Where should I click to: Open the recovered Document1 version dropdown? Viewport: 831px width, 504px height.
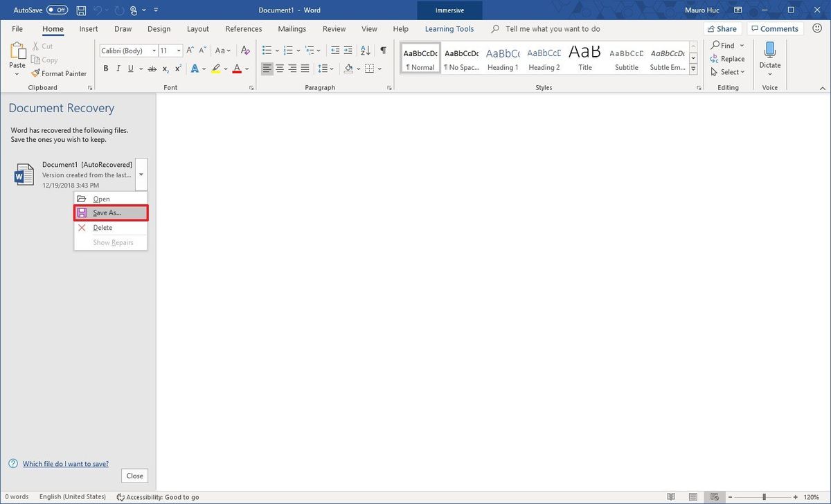click(141, 174)
